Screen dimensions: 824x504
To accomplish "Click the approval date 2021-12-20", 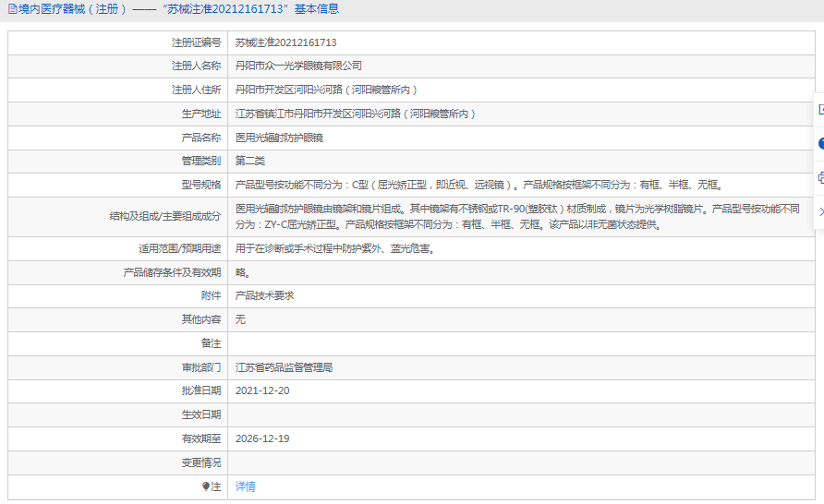I will 262,390.
